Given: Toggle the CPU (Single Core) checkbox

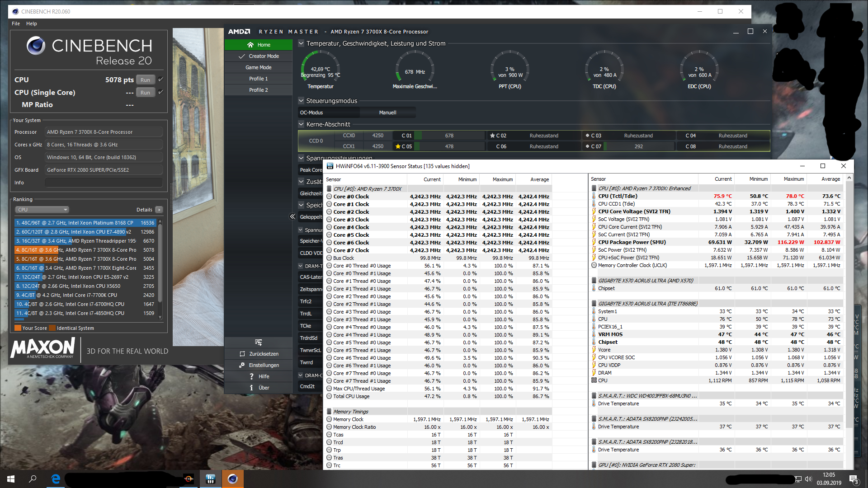Looking at the screenshot, I should 160,92.
